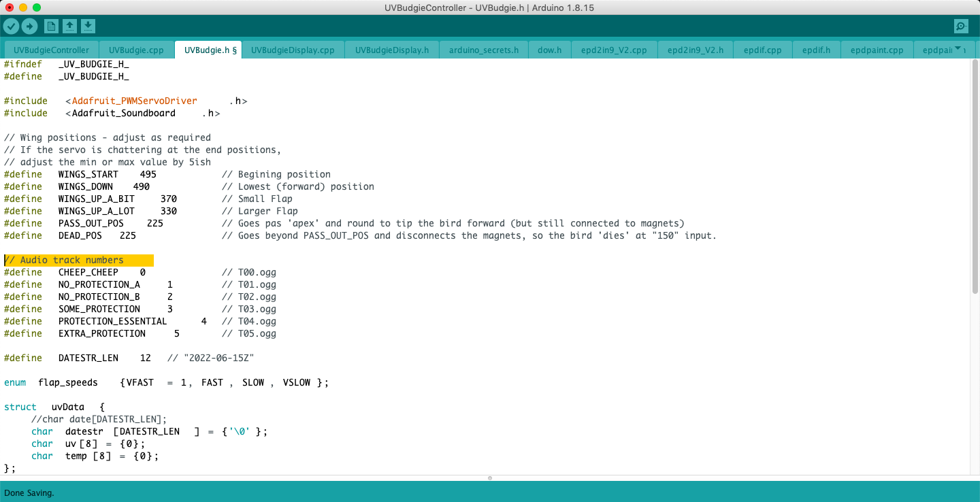
Task: Click the Upload arrow icon
Action: pos(29,27)
